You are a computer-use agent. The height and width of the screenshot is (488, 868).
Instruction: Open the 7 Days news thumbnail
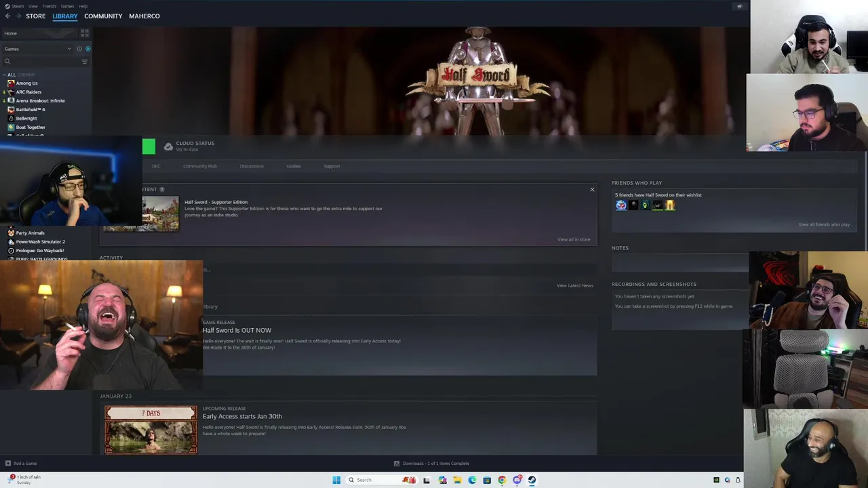[151, 430]
